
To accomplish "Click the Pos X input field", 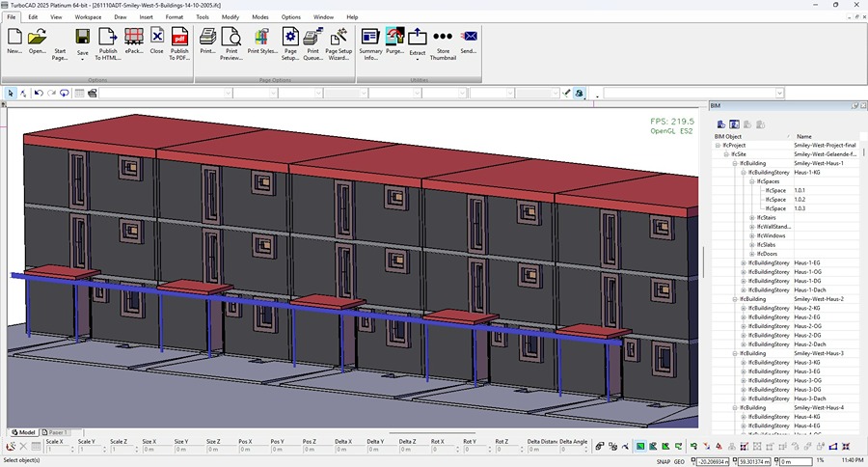I will click(252, 450).
